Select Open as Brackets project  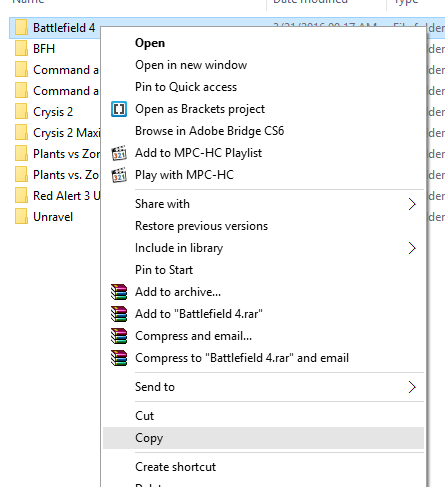tap(263, 109)
